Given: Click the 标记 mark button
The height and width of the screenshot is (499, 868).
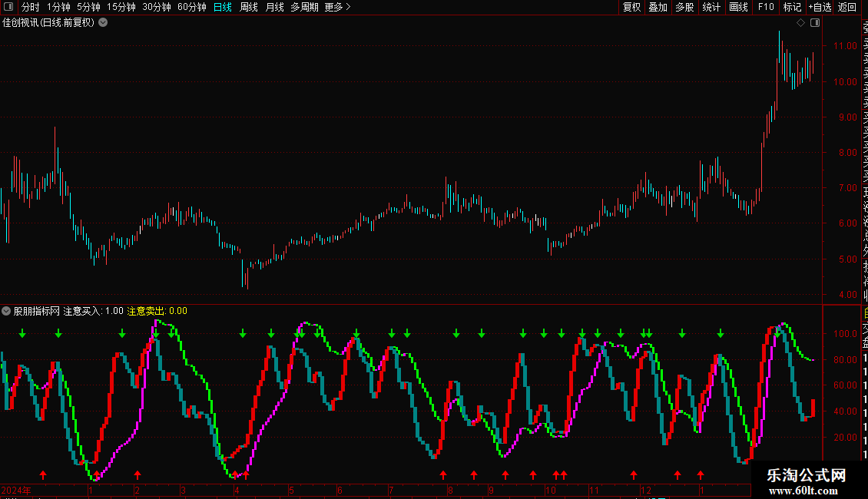Looking at the screenshot, I should coord(792,7).
